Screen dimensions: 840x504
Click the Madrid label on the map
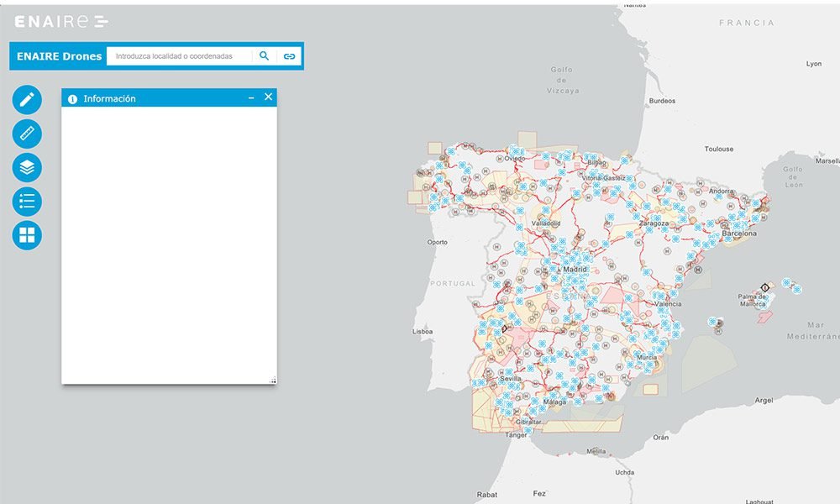575,269
